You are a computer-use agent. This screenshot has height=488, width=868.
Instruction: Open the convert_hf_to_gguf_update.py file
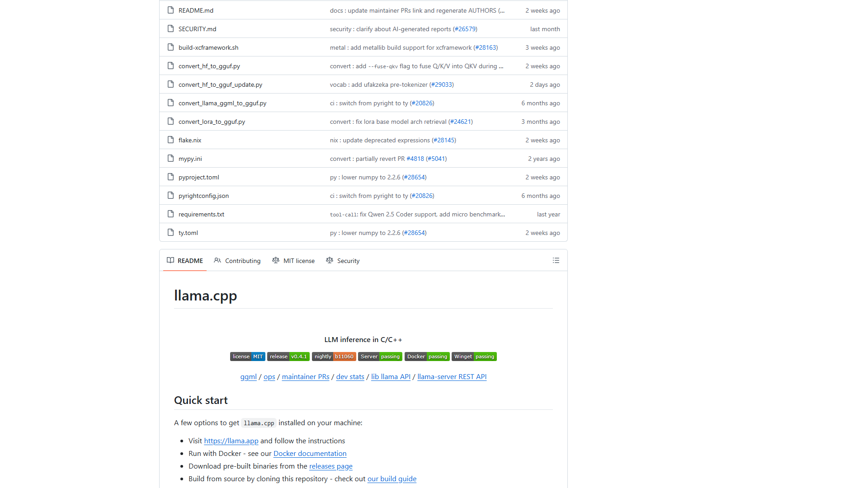point(220,84)
